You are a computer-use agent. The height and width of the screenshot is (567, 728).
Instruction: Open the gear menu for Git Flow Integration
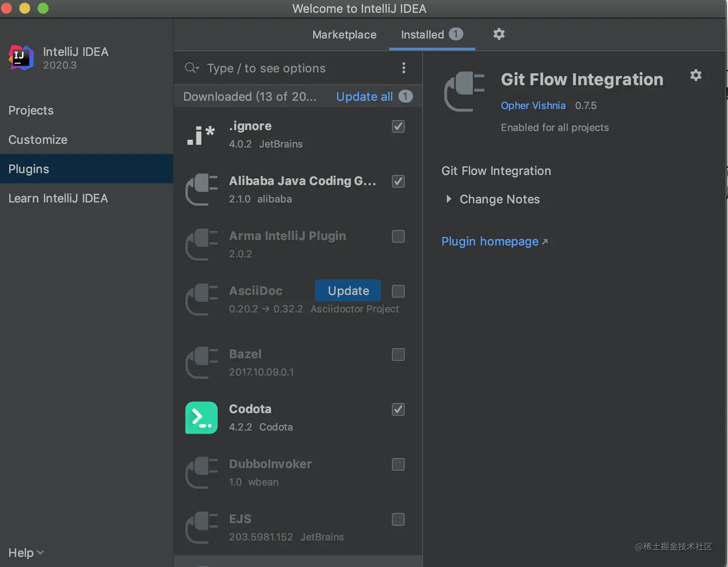coord(696,75)
